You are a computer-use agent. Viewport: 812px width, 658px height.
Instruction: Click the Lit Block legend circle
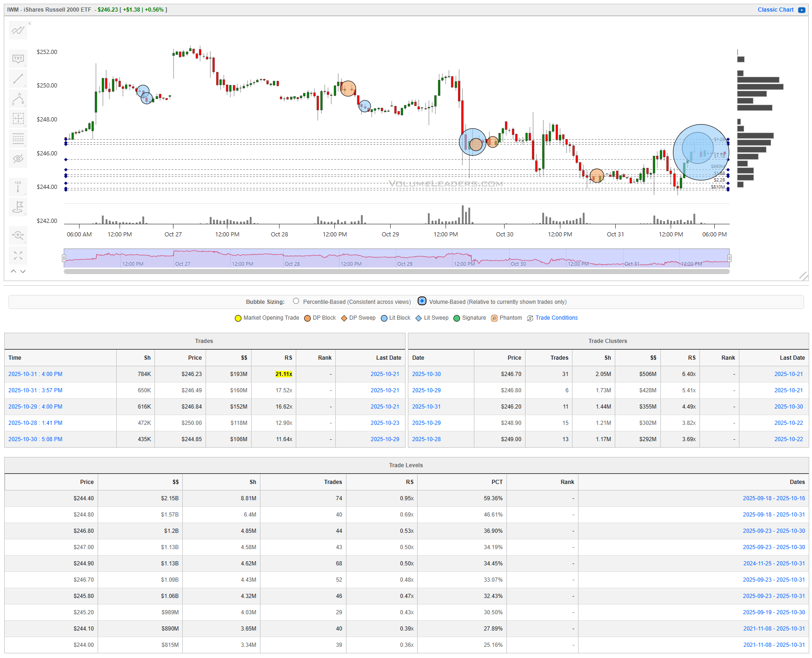[384, 318]
